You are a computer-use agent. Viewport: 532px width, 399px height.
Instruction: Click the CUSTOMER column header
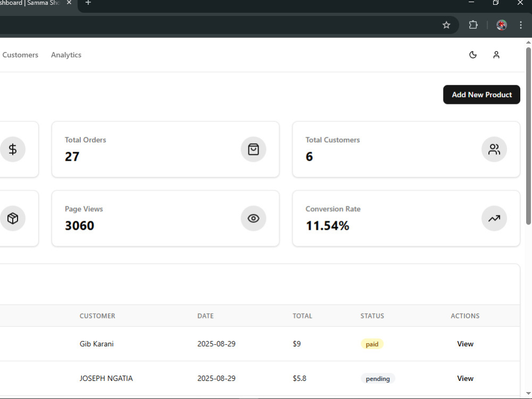(x=97, y=316)
